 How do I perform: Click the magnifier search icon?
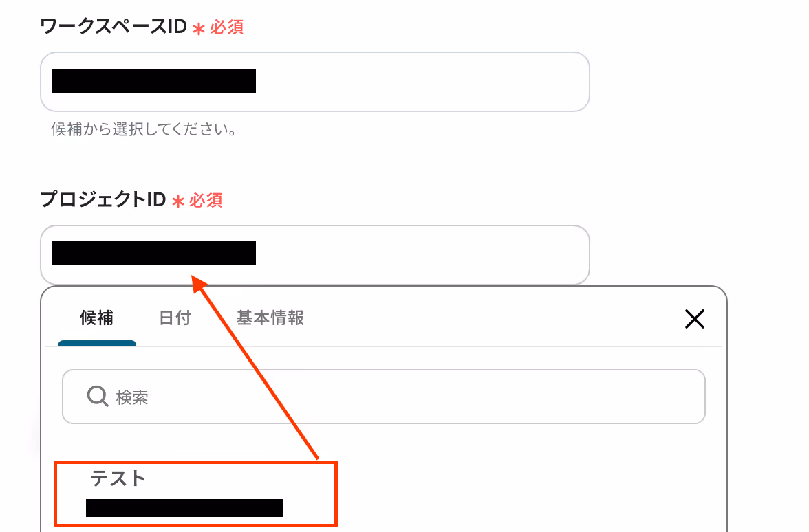97,397
